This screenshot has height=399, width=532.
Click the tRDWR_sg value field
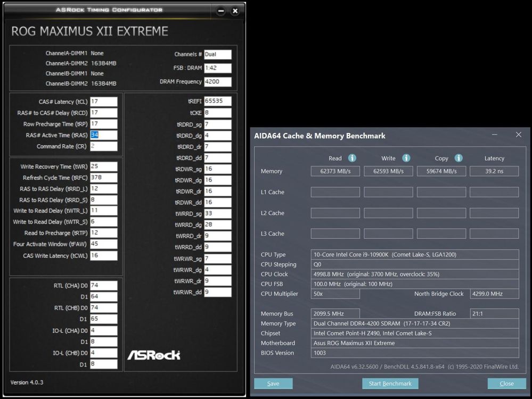(x=218, y=169)
